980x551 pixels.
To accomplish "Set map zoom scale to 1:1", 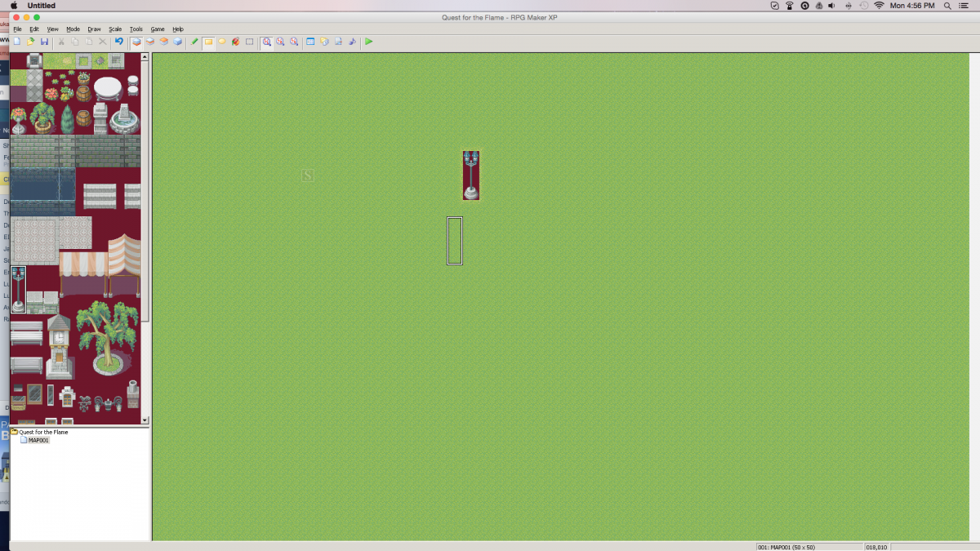I will tap(267, 42).
